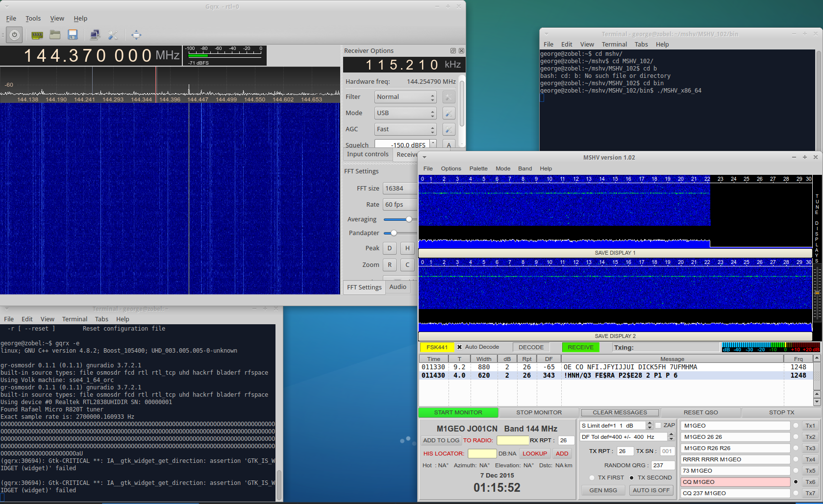Screen dimensions: 823x504
Task: Select the radio button next to CQ M1GEO
Action: click(x=796, y=482)
